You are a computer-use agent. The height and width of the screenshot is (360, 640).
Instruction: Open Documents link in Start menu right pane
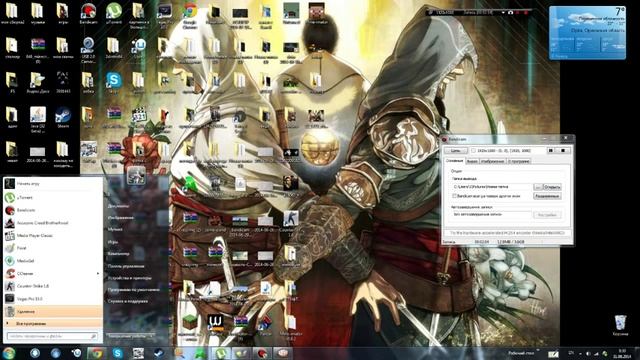pos(118,206)
